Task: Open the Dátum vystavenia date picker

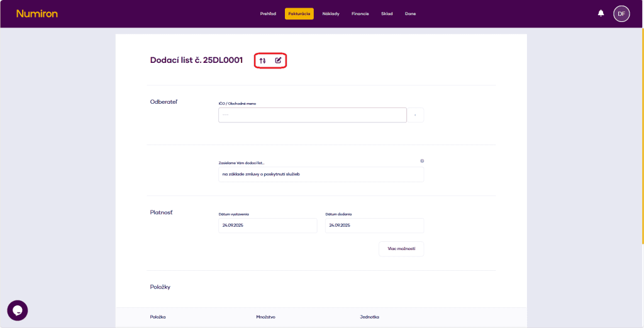Action: pos(267,226)
